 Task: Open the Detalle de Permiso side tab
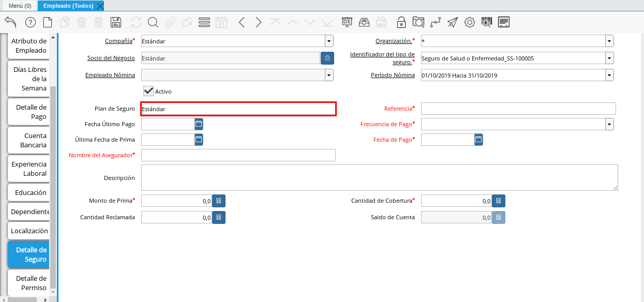(x=28, y=283)
